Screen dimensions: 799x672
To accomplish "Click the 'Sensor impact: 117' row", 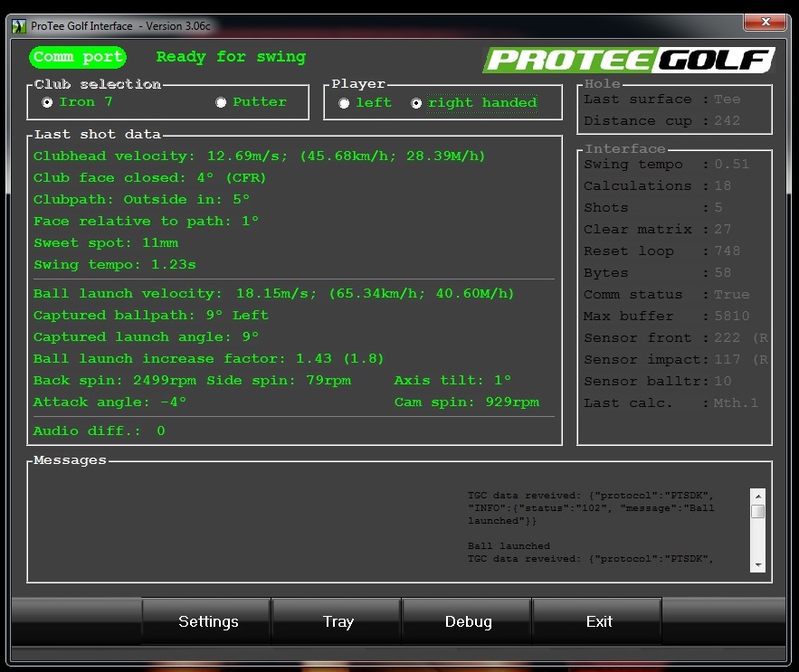I will tap(676, 360).
